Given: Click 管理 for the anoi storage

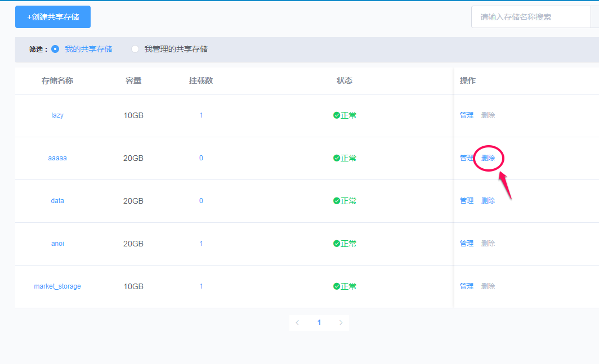Looking at the screenshot, I should point(467,244).
